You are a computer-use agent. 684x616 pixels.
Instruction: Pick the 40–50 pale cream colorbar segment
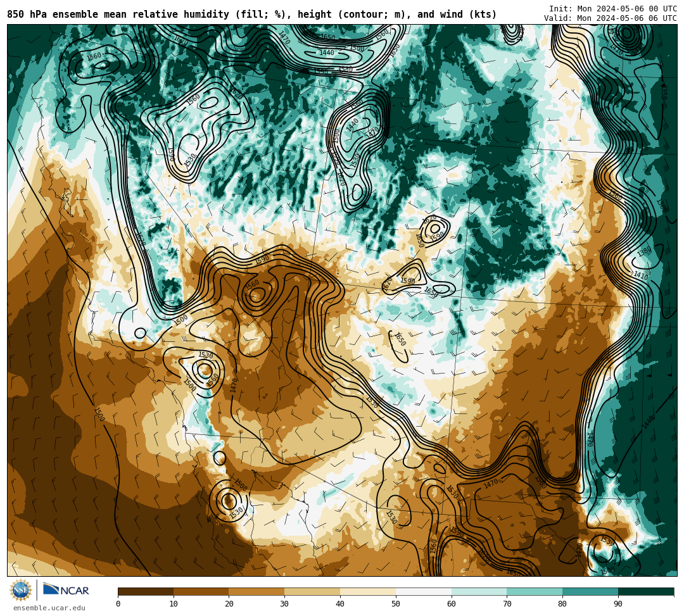(368, 591)
